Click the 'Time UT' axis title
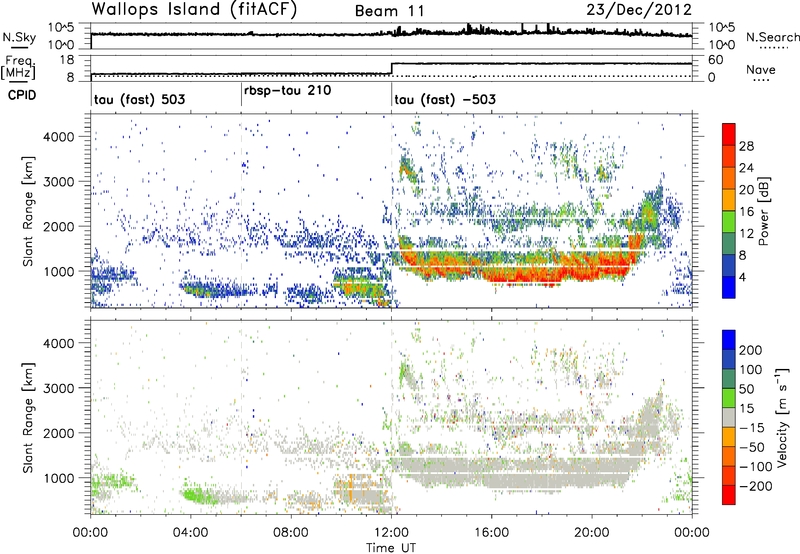The height and width of the screenshot is (554, 800). [x=391, y=548]
